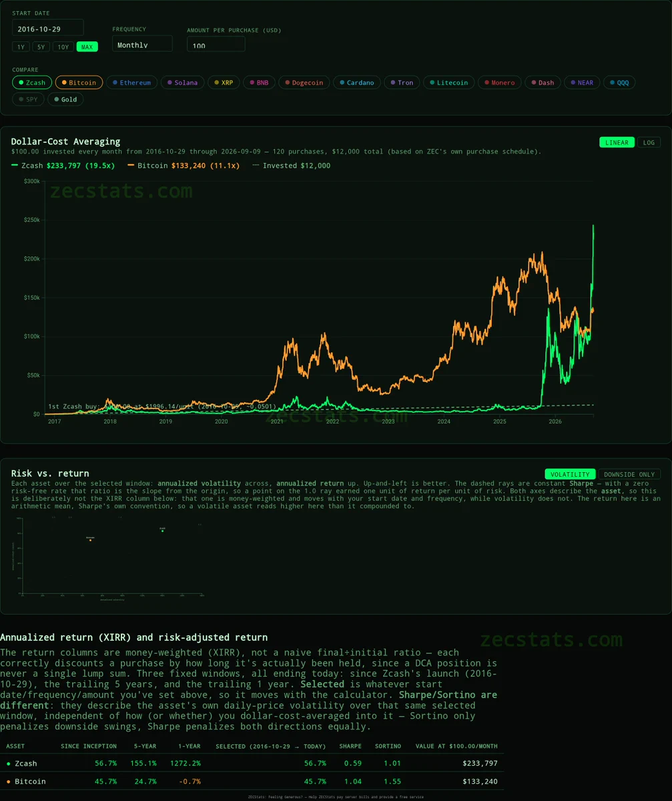The height and width of the screenshot is (801, 672).
Task: Enable the Dogecoin compare chip
Action: click(304, 83)
